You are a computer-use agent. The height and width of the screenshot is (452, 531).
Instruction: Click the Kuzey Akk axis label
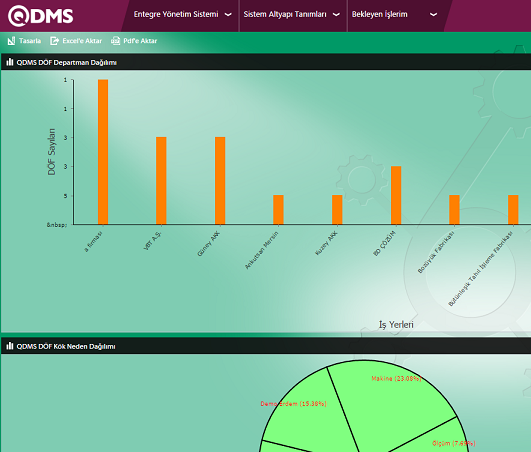coord(326,243)
